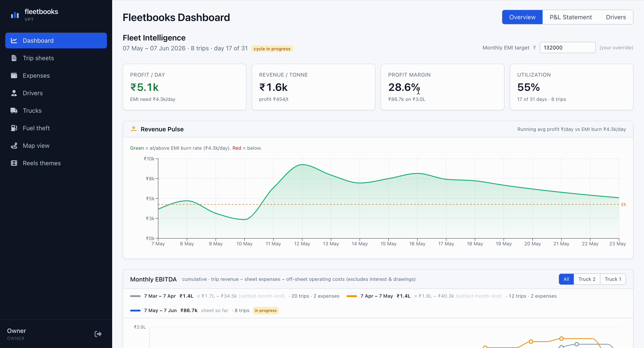The width and height of the screenshot is (644, 348).
Task: Click the 'in progress' badge in EBITDA legend
Action: (x=265, y=311)
